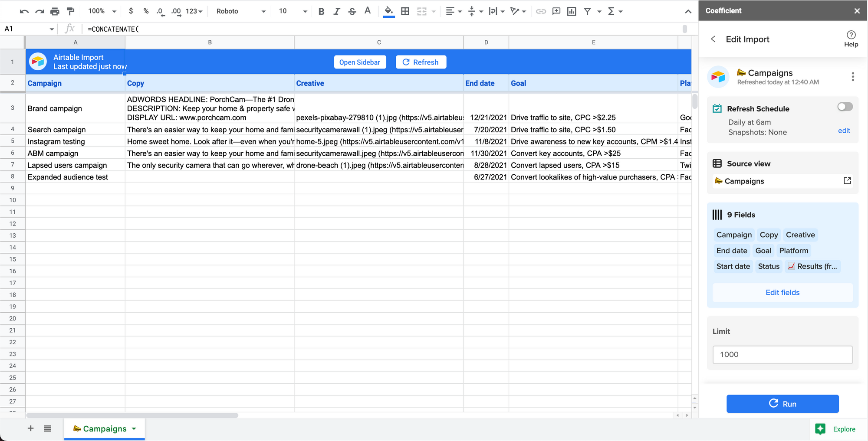
Task: Open Campaigns sheet tab dropdown
Action: click(x=134, y=429)
